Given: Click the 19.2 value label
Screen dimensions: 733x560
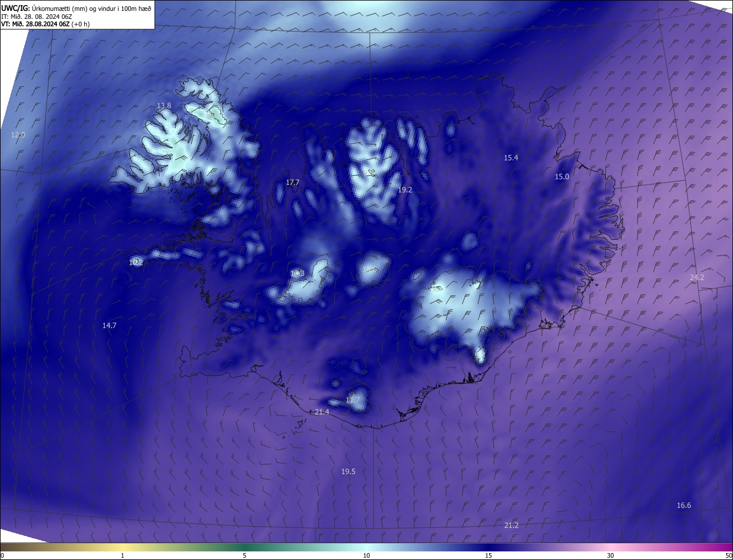Looking at the screenshot, I should click(x=405, y=190).
